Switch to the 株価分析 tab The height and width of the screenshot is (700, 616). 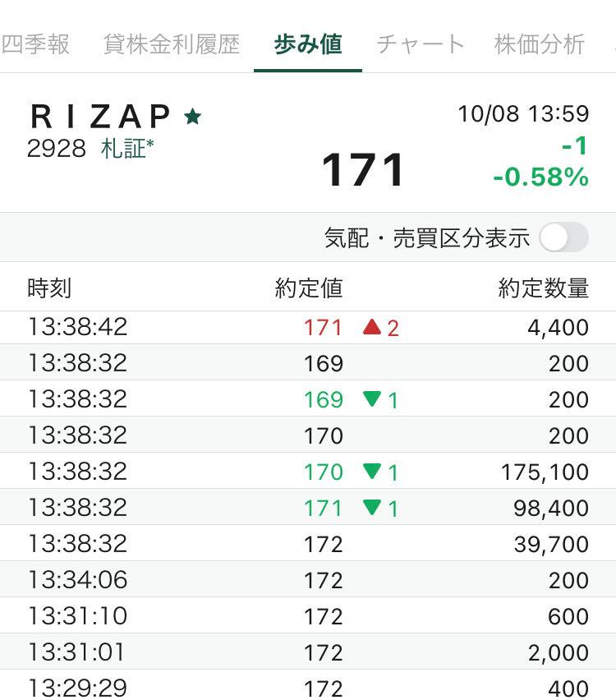(x=540, y=44)
